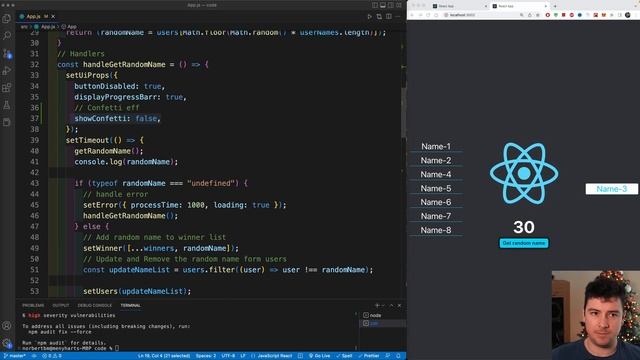
Task: Reload the browser page
Action: (428, 15)
